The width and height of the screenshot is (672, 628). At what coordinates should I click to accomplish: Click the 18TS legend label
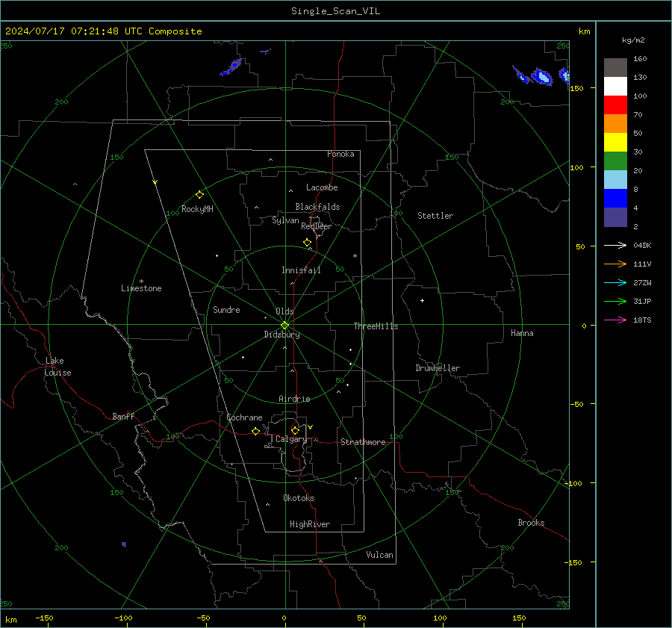tap(642, 320)
